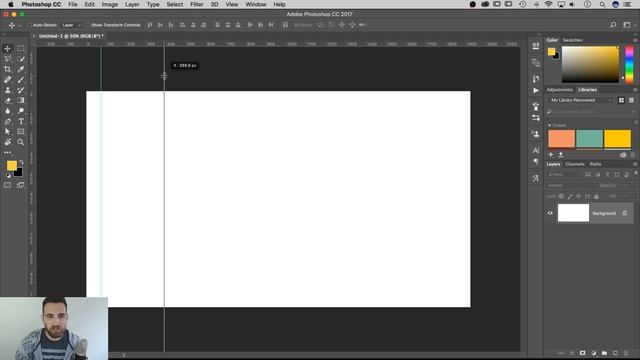This screenshot has width=640, height=360.
Task: Click the library upload from document button
Action: [561, 155]
